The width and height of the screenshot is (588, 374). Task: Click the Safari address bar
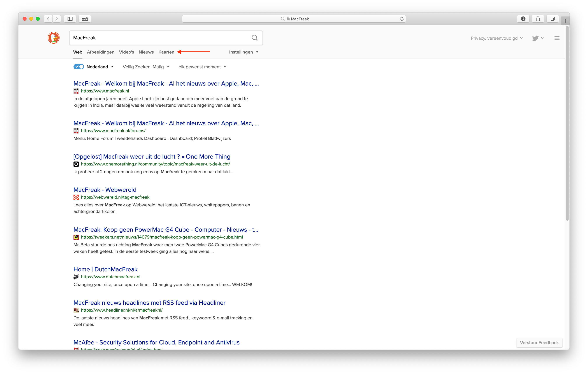tap(294, 19)
